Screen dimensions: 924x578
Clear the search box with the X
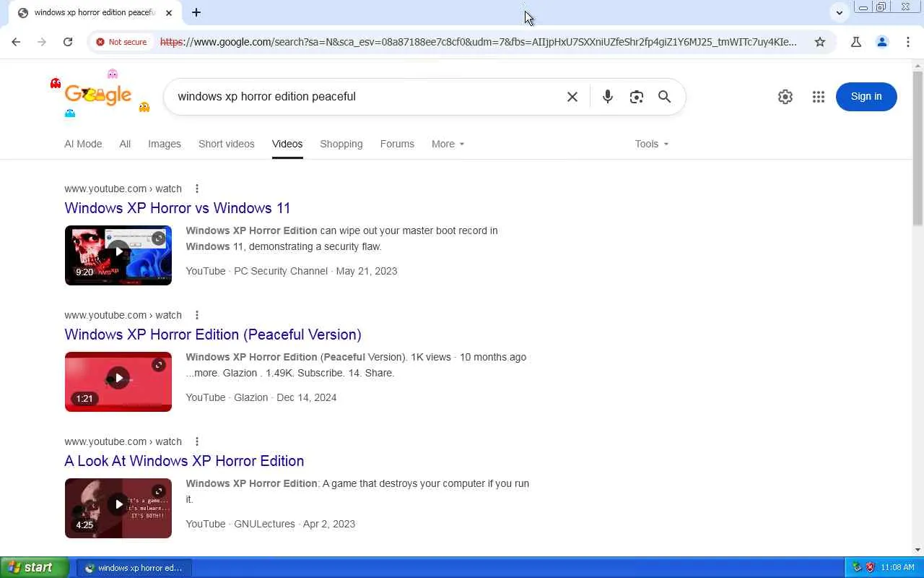572,97
